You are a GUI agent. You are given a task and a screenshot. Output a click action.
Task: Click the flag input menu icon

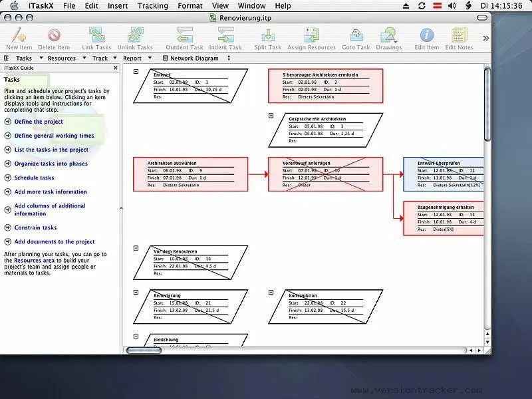coord(438,6)
